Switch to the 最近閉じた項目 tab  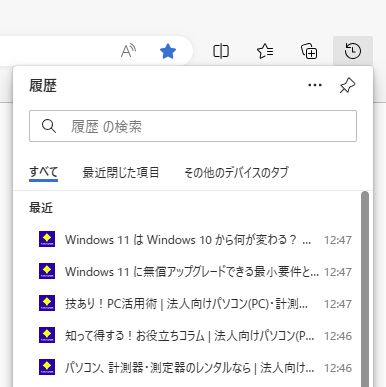click(121, 173)
